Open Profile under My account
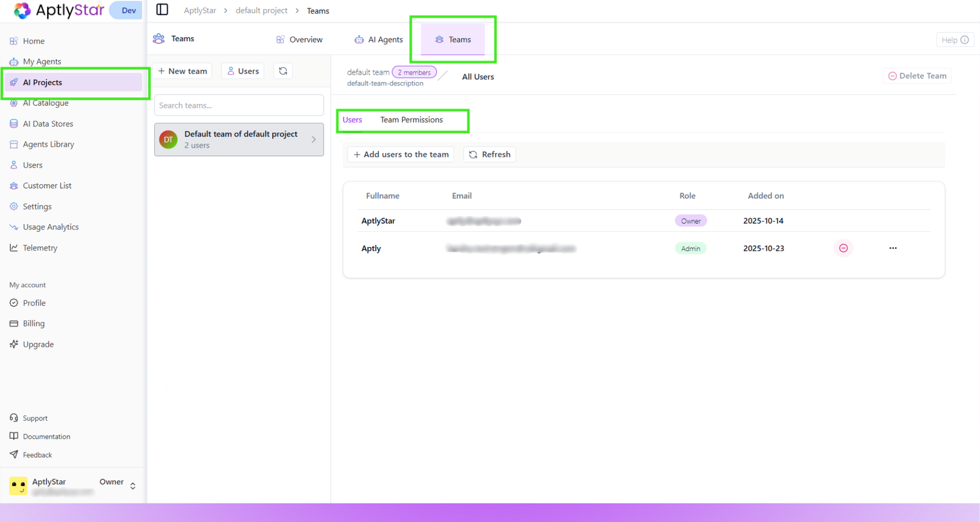Viewport: 980px width, 522px height. pos(34,303)
